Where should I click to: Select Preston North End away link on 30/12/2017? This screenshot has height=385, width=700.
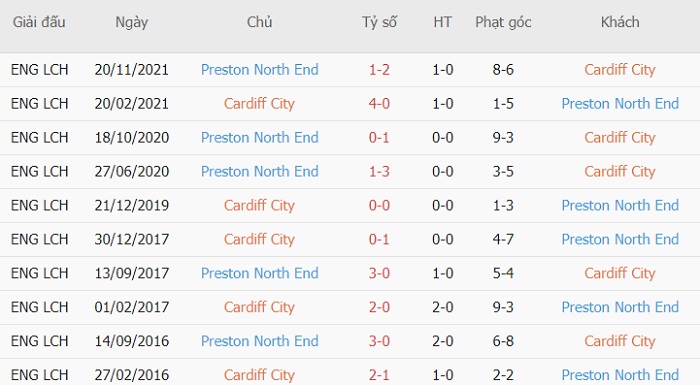pos(620,239)
